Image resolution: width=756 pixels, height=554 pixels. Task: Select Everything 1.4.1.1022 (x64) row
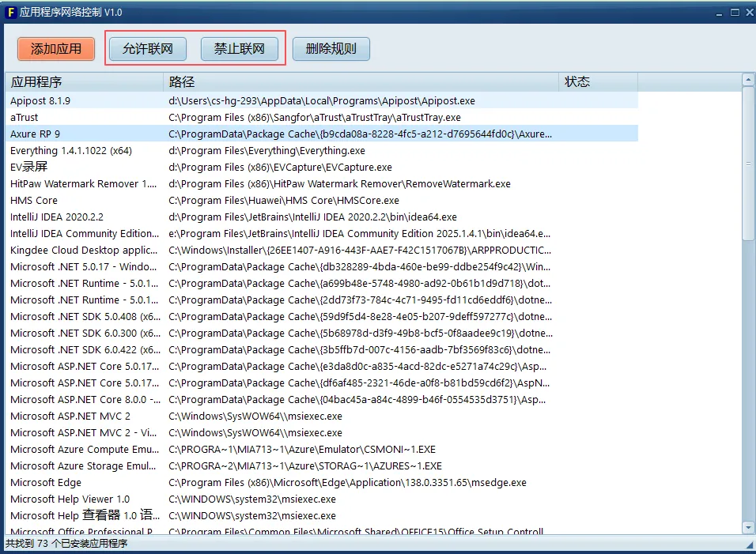click(x=322, y=150)
